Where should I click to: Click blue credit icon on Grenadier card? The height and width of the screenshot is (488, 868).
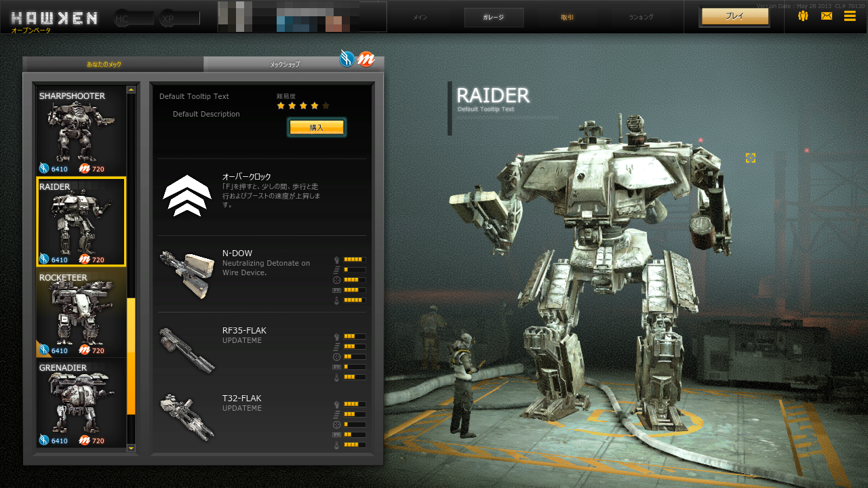tap(44, 440)
